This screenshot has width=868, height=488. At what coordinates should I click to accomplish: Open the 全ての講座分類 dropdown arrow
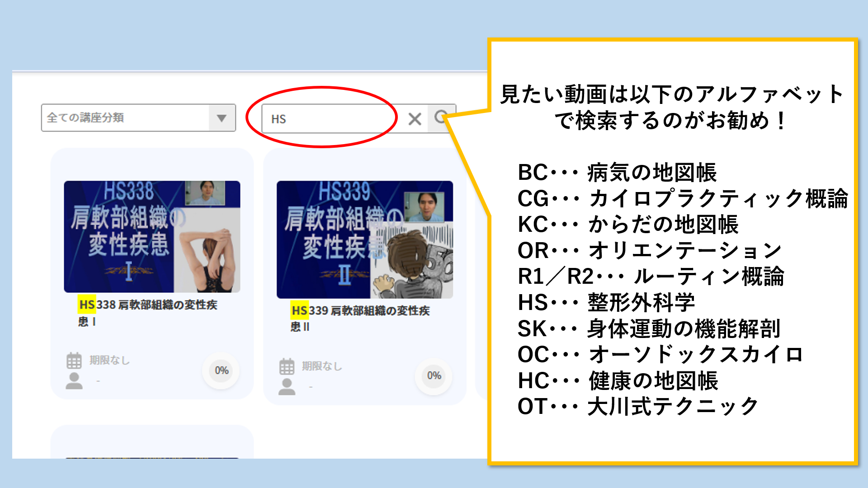pyautogui.click(x=222, y=118)
